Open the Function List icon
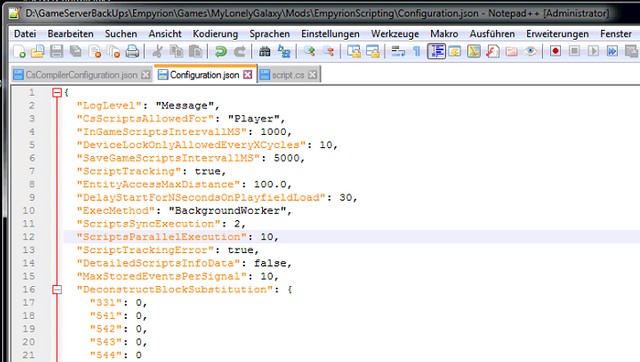Viewport: 640px width, 362px height. point(493,51)
